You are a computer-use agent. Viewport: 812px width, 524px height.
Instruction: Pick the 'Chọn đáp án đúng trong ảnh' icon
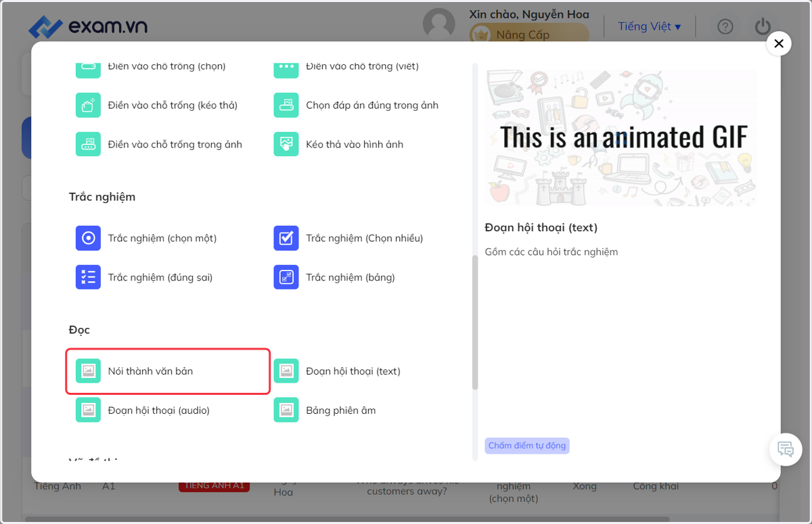point(286,105)
